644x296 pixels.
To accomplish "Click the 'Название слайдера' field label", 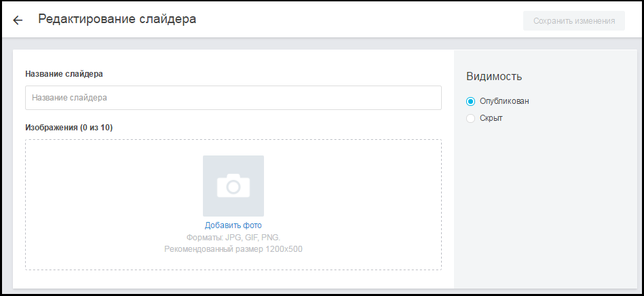I will (64, 74).
